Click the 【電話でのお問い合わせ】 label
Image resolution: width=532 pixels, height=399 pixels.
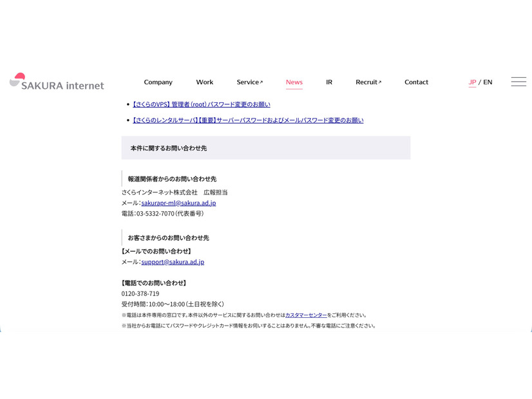[154, 283]
